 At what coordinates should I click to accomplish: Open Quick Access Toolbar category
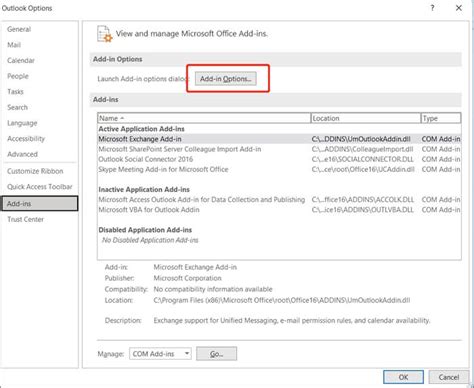click(40, 187)
